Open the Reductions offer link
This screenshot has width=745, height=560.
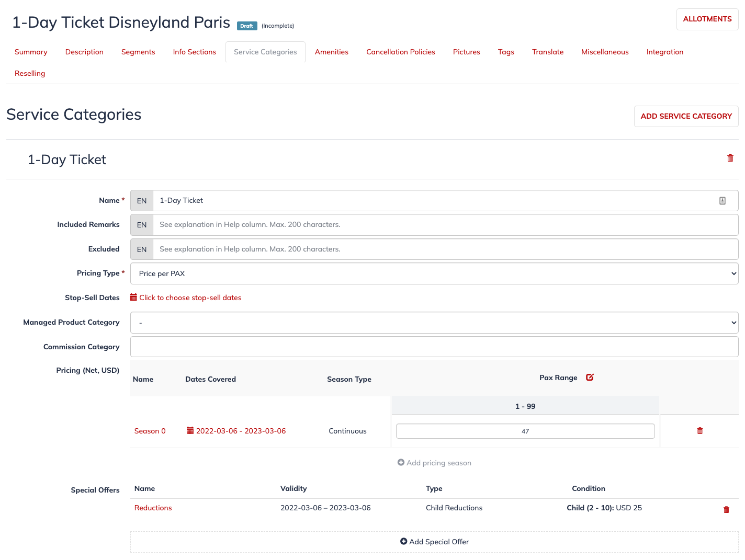153,508
